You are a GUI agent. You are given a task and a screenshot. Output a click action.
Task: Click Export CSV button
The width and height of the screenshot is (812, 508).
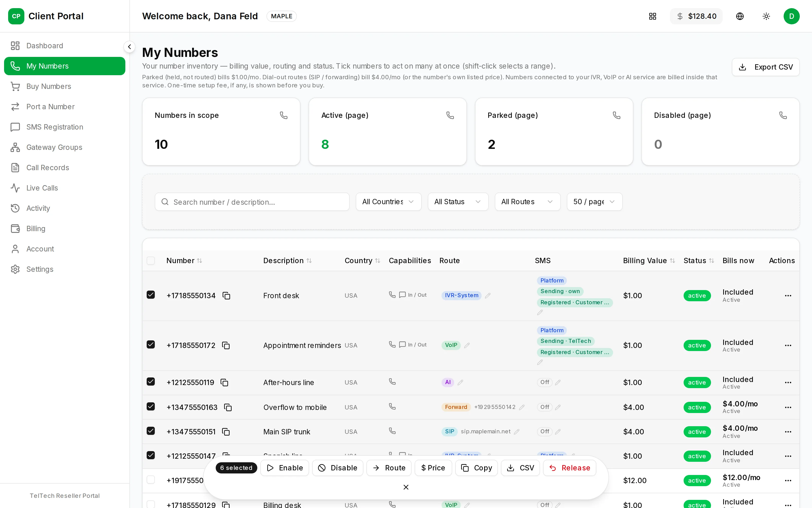(x=765, y=67)
